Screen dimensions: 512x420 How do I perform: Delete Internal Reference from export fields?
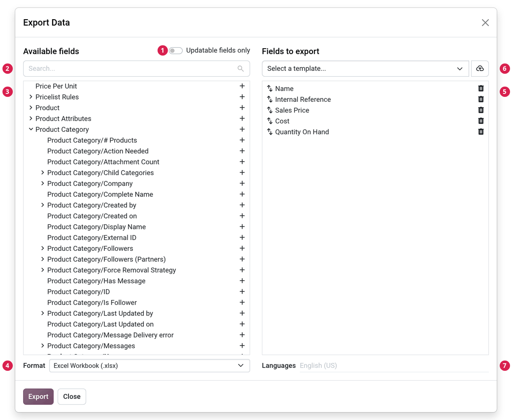[x=480, y=99]
